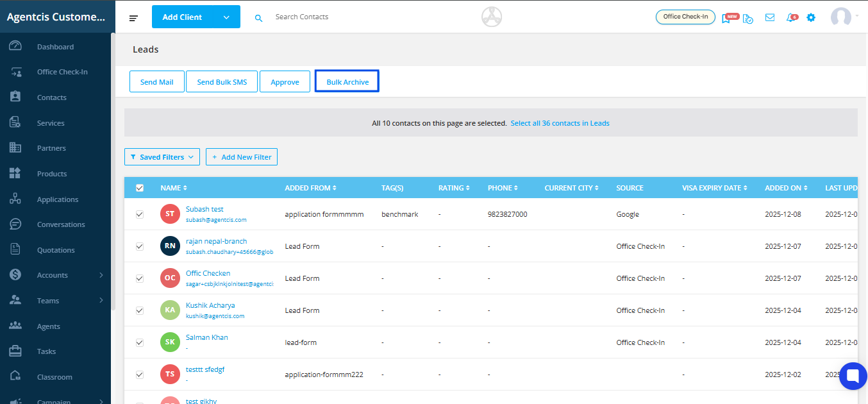The height and width of the screenshot is (404, 868).
Task: Sort by the RATING column
Action: [454, 188]
